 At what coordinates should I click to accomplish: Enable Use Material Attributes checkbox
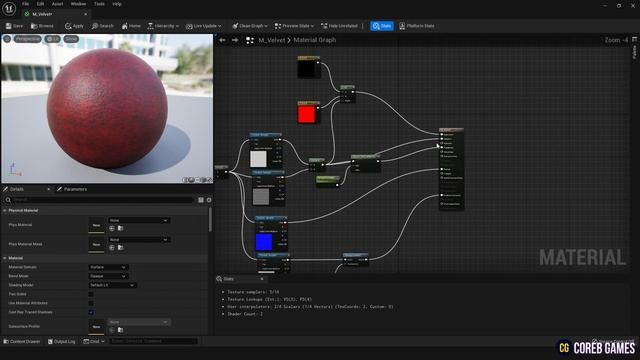pos(91,303)
